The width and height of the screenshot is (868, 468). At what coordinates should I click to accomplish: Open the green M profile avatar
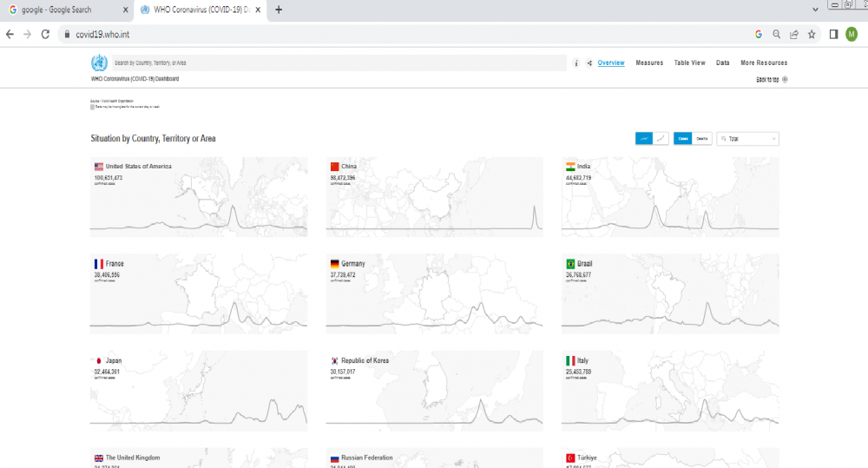pyautogui.click(x=852, y=35)
